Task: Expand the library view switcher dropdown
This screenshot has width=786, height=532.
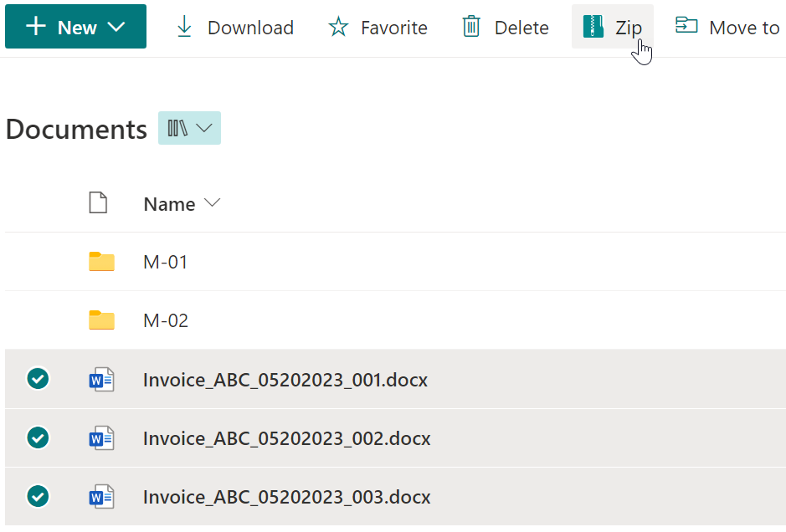Action: coord(190,128)
